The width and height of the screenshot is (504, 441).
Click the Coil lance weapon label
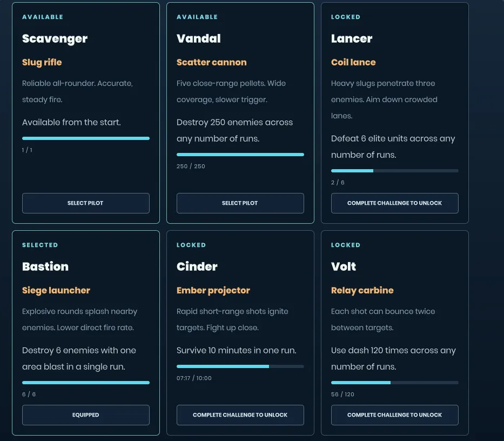point(353,62)
